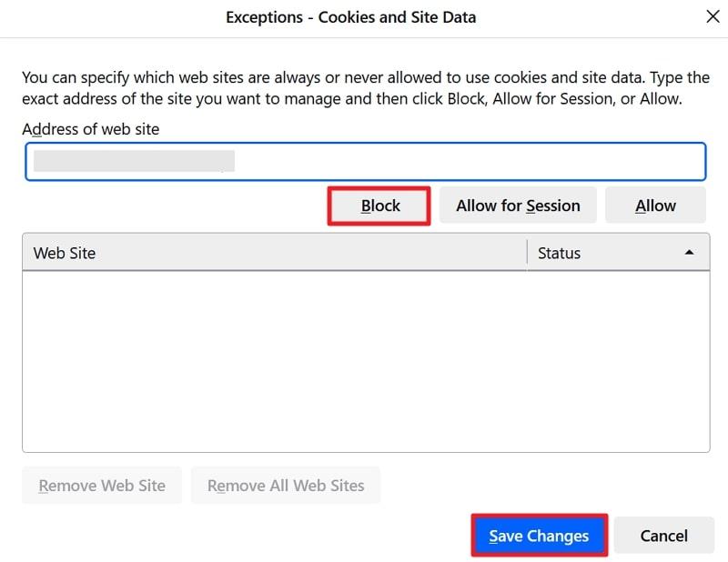Click the Remove All Web Sites button
Image resolution: width=728 pixels, height=562 pixels.
click(286, 486)
